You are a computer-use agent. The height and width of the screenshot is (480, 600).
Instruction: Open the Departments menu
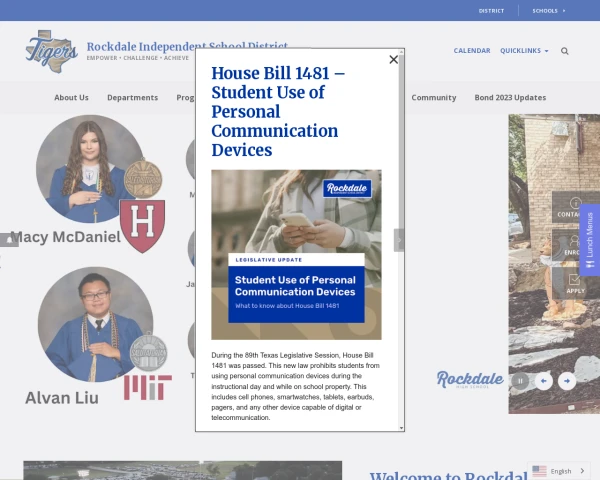coord(132,98)
